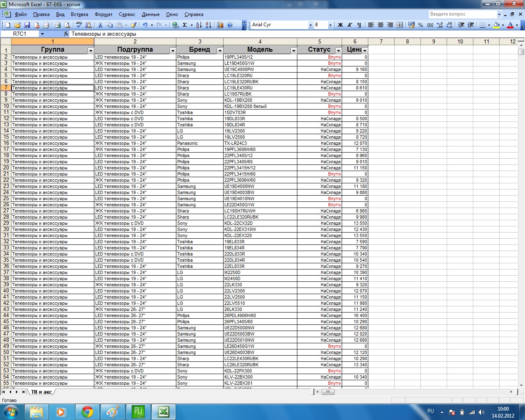Click the 'Введите вопрос' help search field
Viewport: 525px width, 420px height.
pos(463,14)
